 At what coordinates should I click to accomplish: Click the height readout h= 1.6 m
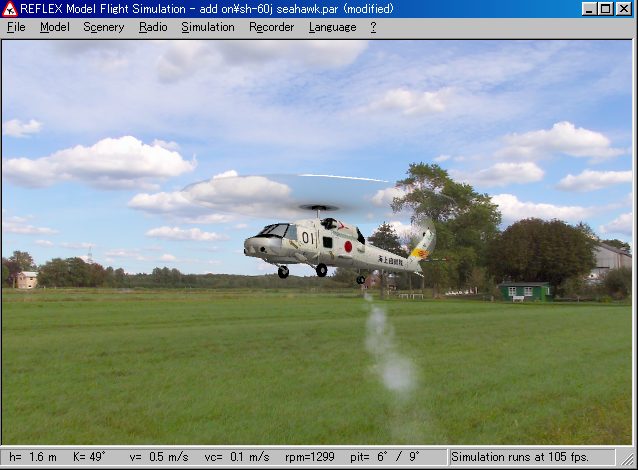click(x=33, y=457)
